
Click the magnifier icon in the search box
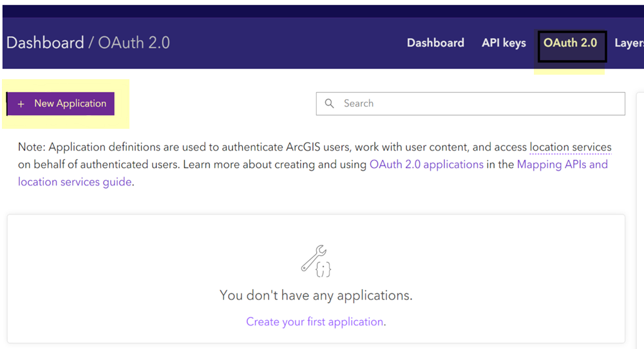click(x=330, y=103)
